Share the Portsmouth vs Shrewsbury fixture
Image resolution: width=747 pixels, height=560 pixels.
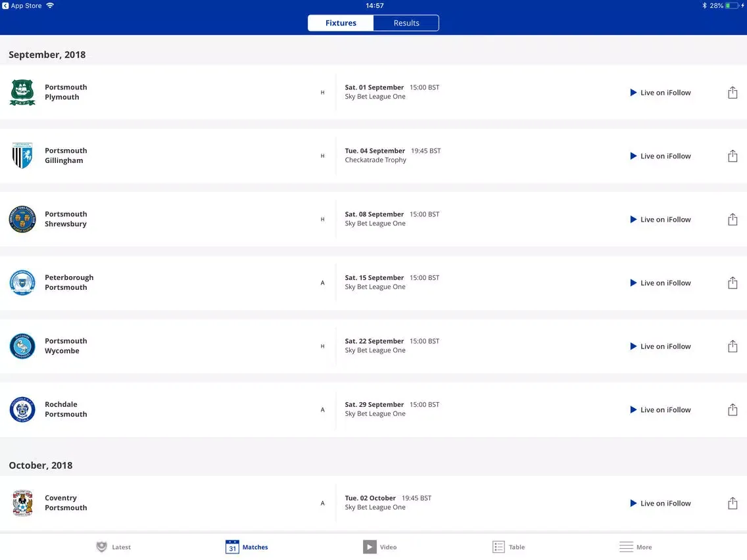(733, 219)
